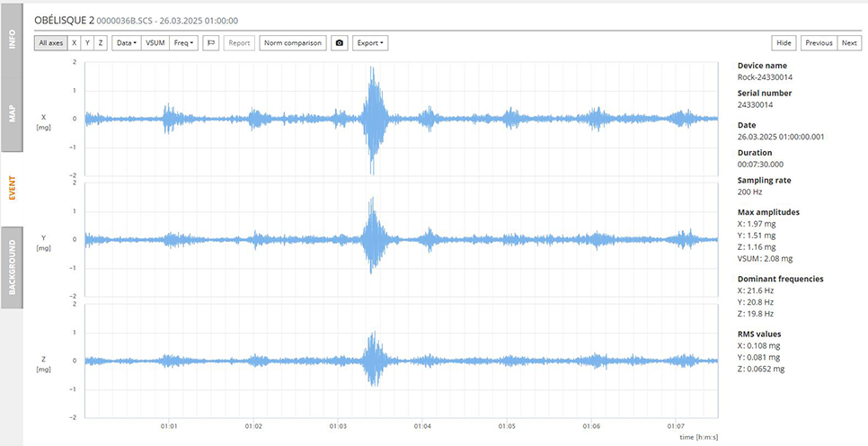This screenshot has height=446, width=868.
Task: Click the Max amplitudes heading
Action: coord(768,212)
